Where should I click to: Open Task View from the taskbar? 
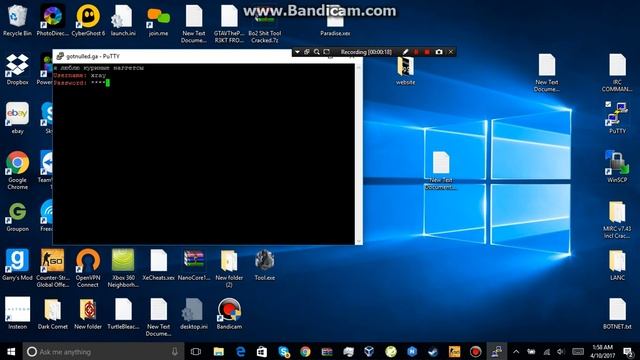[196, 351]
